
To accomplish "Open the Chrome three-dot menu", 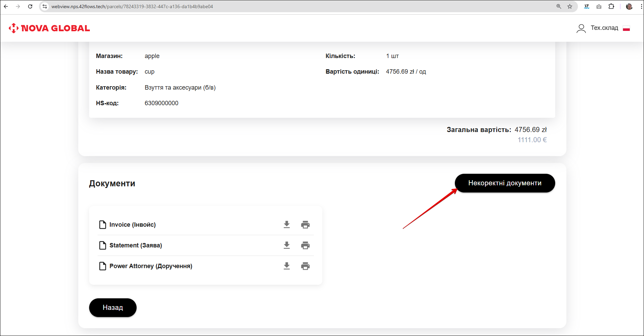I will point(641,6).
